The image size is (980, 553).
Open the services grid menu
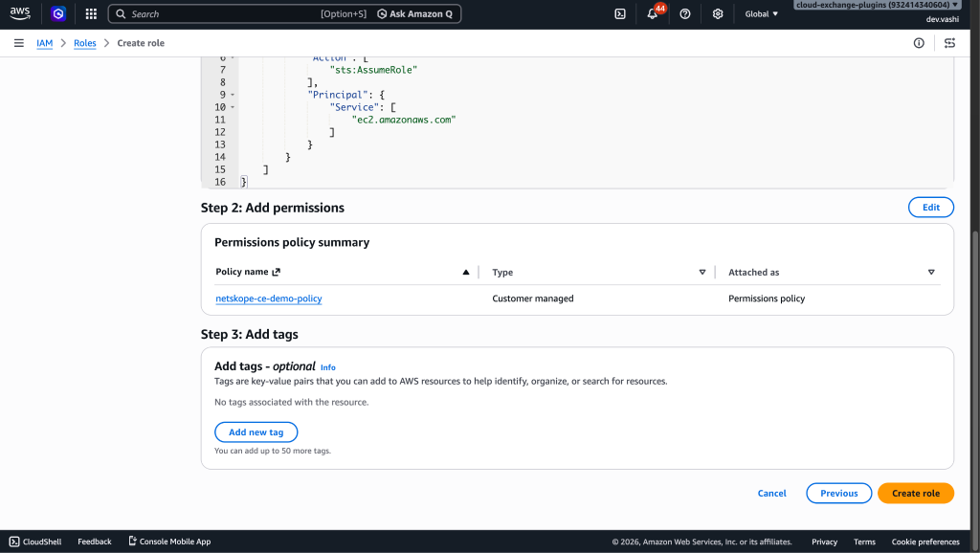[x=91, y=13]
